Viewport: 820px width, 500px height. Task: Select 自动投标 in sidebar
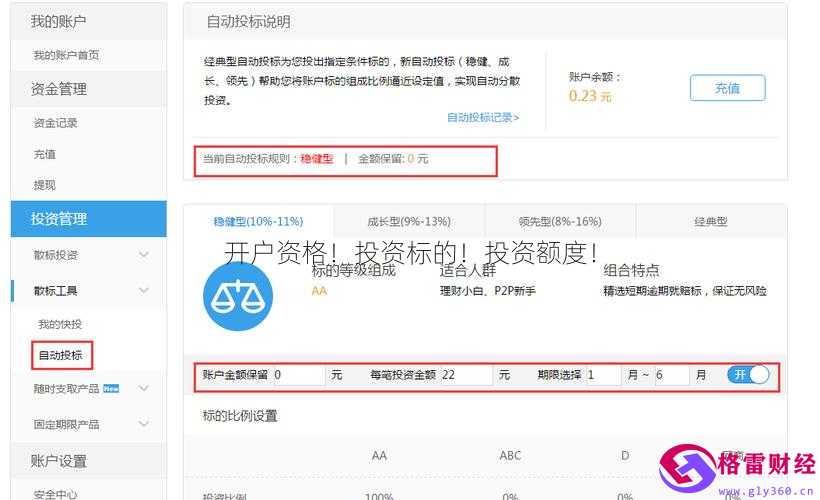(61, 355)
